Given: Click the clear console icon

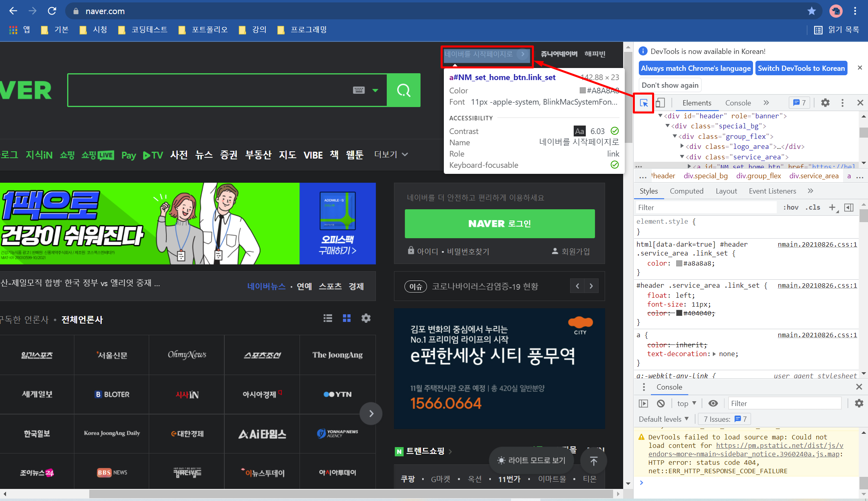Looking at the screenshot, I should (661, 403).
